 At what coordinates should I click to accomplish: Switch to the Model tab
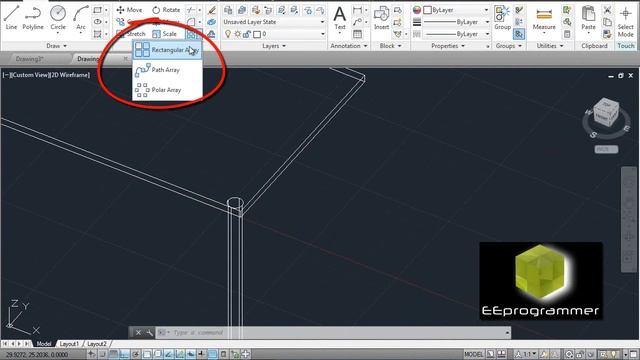point(44,344)
